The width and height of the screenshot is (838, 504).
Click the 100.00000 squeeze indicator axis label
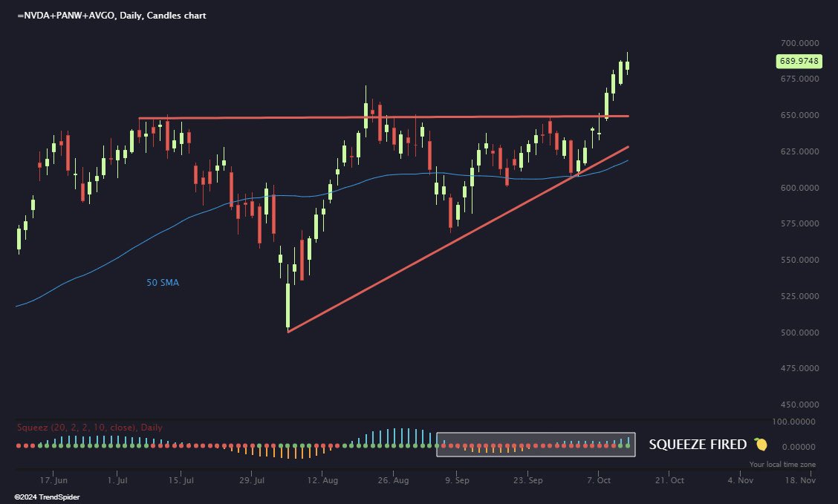[794, 422]
